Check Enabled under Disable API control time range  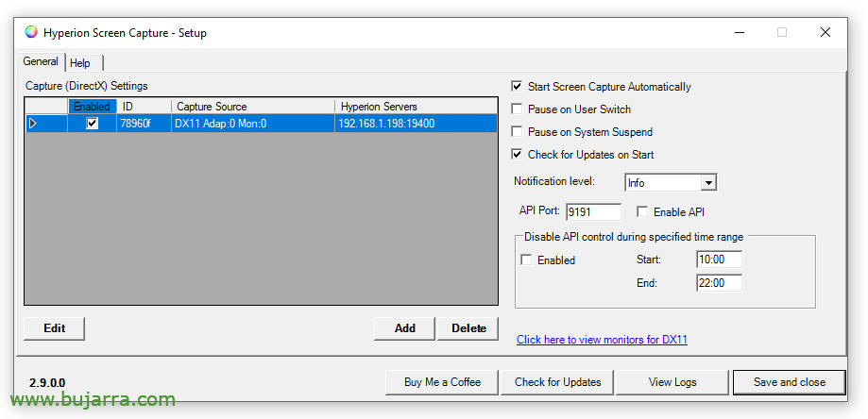tap(526, 260)
